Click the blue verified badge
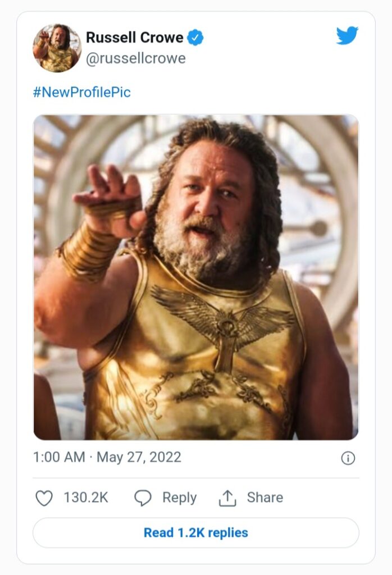 pyautogui.click(x=195, y=38)
